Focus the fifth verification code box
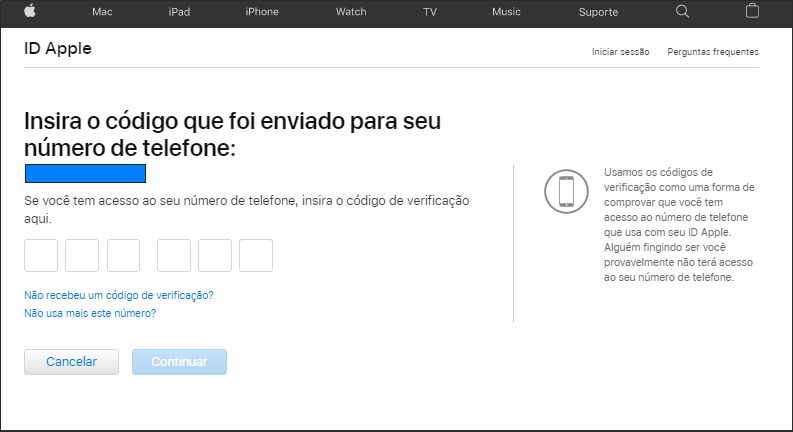 215,255
